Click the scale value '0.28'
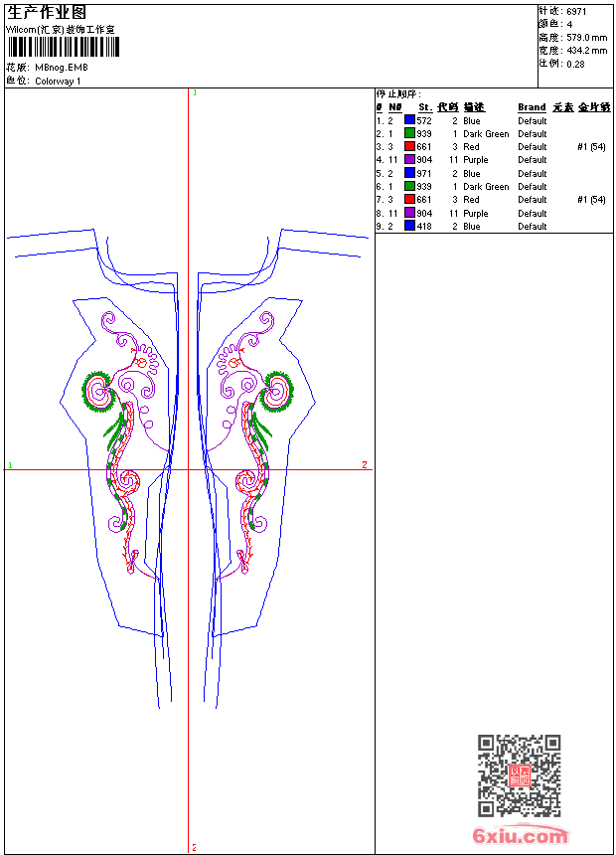 coord(575,64)
